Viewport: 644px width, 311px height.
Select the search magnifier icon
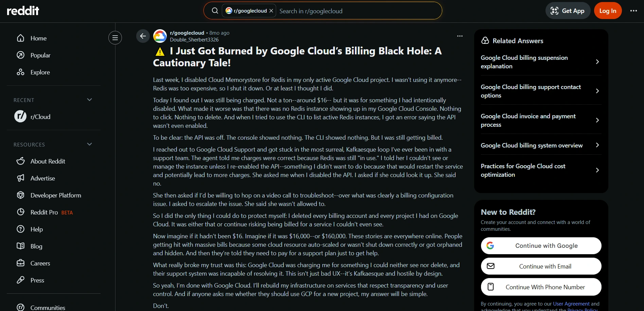[215, 11]
